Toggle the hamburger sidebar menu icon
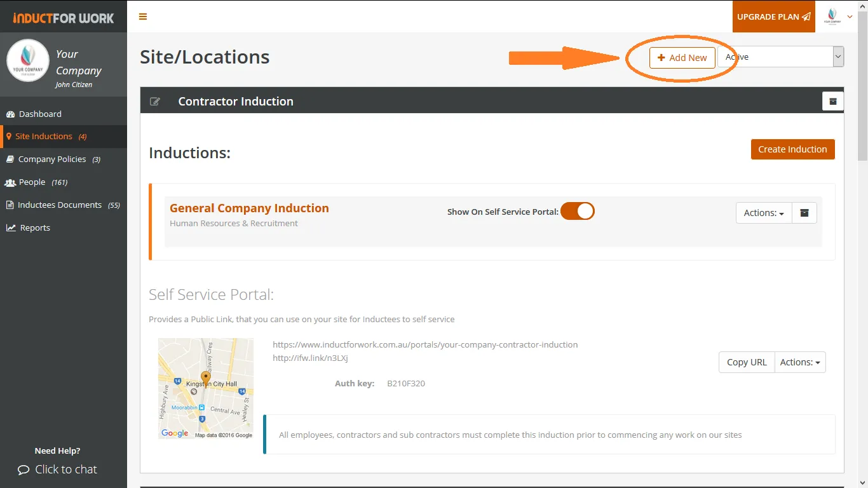 [143, 17]
